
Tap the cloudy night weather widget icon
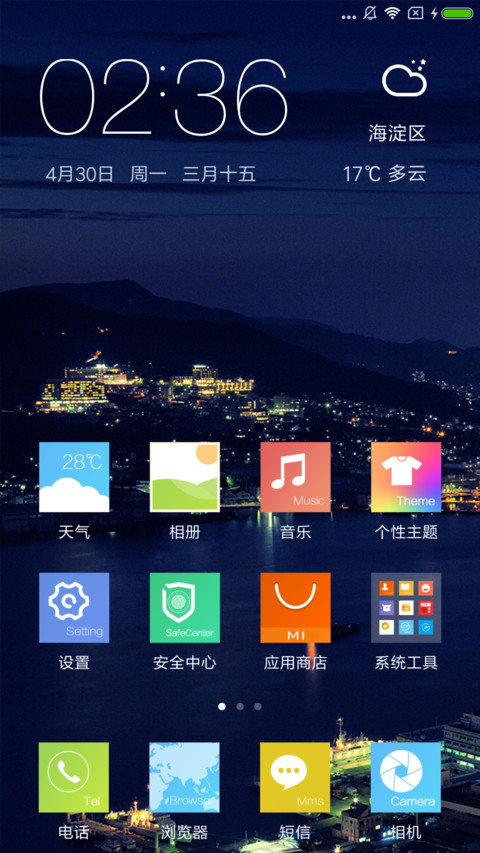tap(404, 79)
